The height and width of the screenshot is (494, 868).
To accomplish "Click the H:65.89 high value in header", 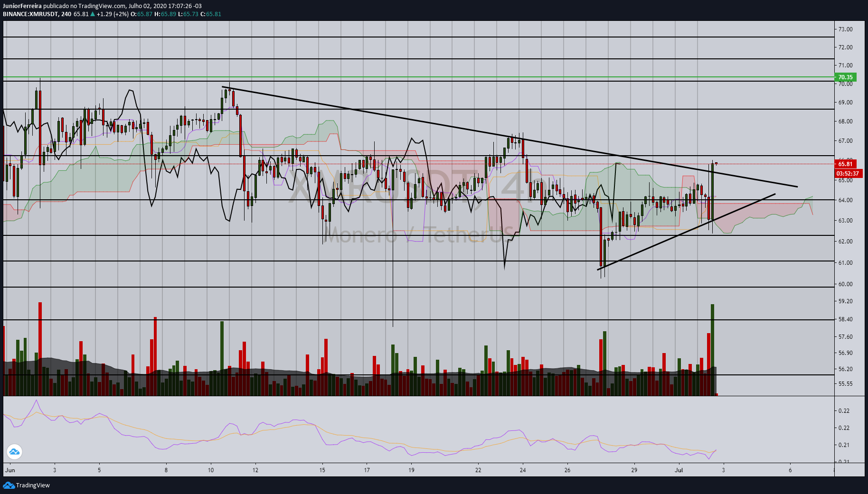I will (x=165, y=14).
